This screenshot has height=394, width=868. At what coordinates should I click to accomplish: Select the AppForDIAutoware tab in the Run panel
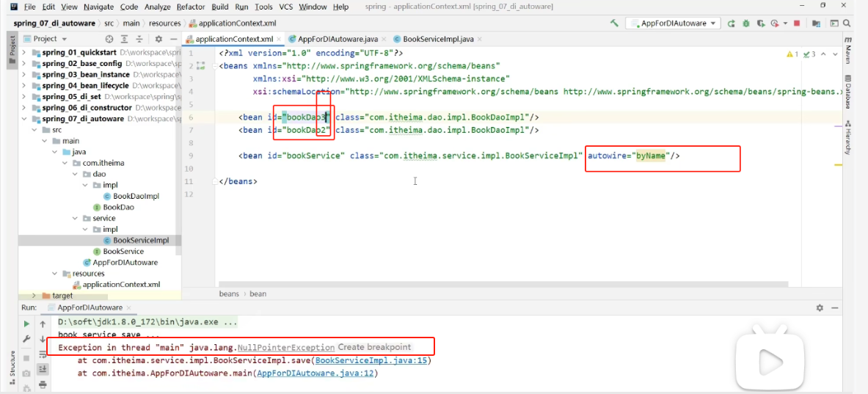[x=89, y=307]
